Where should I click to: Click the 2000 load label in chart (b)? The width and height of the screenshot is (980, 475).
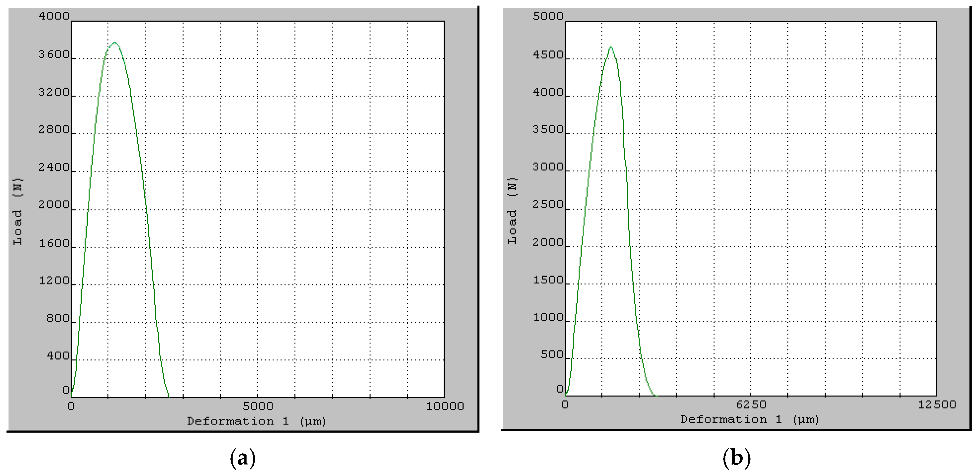coord(548,242)
